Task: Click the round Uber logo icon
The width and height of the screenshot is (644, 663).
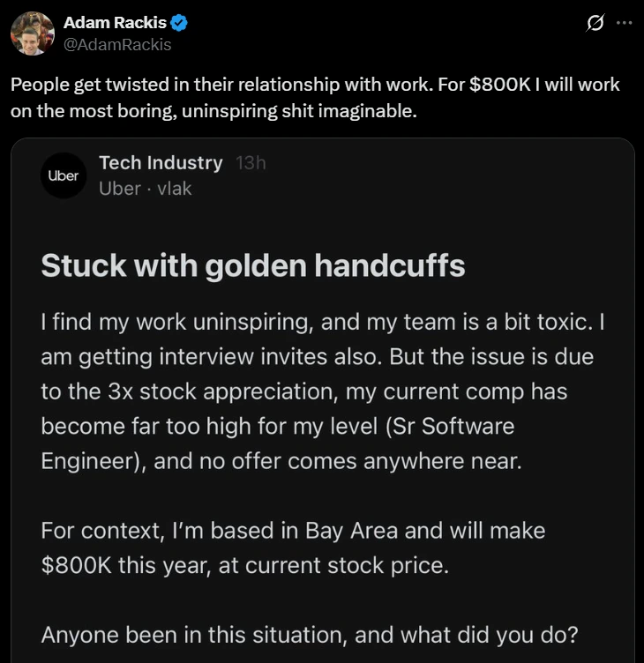Action: (x=64, y=175)
